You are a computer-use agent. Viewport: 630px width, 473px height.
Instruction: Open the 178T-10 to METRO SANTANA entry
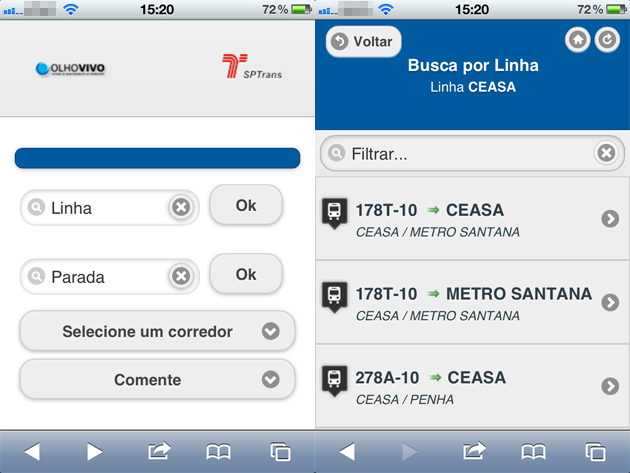[x=472, y=302]
